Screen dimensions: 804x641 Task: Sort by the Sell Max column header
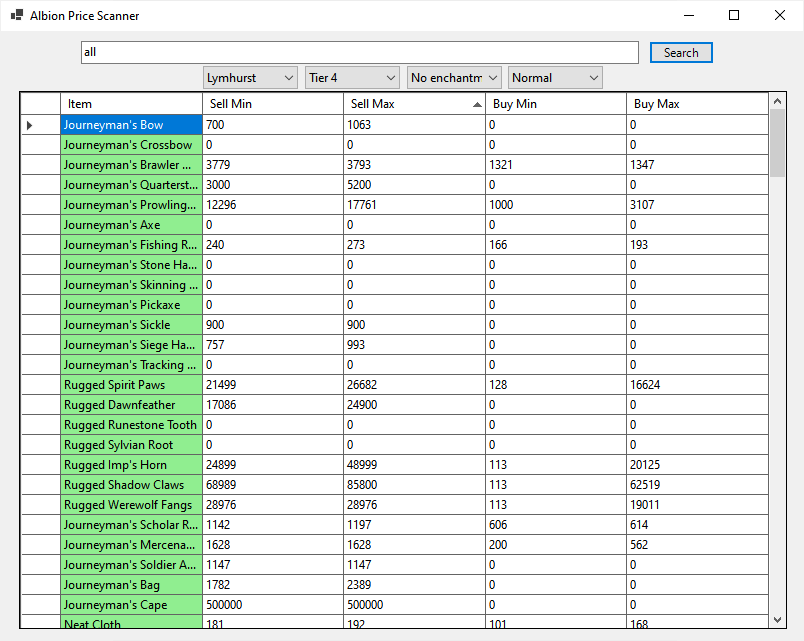414,104
